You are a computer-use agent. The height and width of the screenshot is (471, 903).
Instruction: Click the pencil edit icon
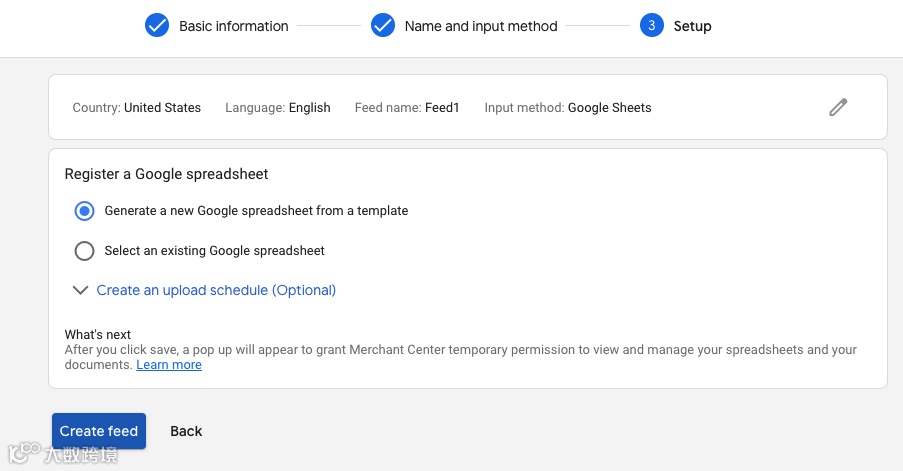pyautogui.click(x=838, y=107)
